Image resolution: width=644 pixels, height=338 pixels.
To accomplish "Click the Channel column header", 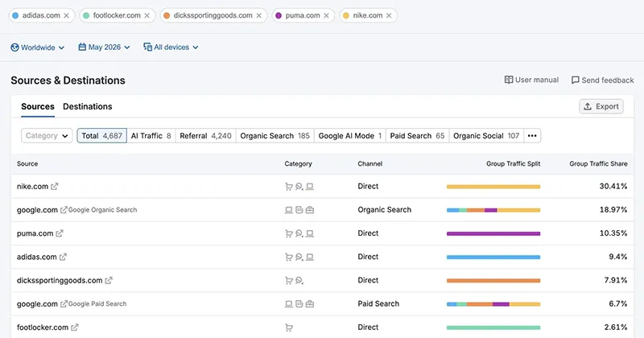I will coord(369,164).
